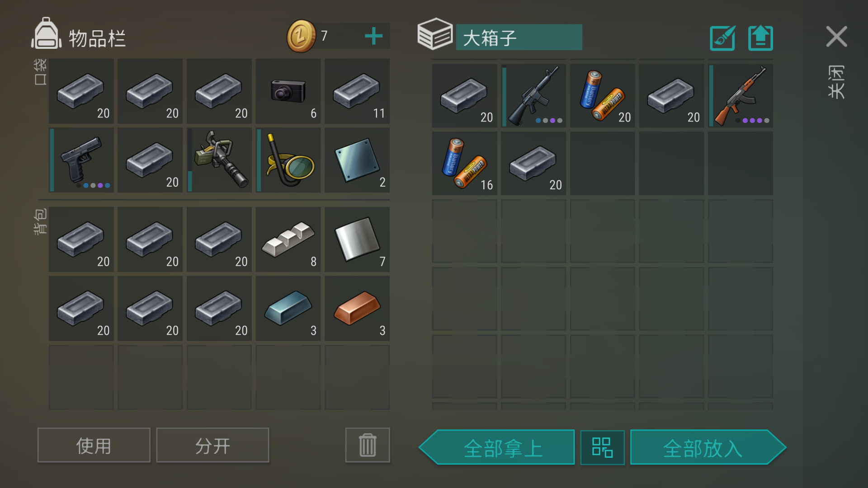868x488 pixels.
Task: Click the 大箱子 chest name field
Action: coord(519,38)
